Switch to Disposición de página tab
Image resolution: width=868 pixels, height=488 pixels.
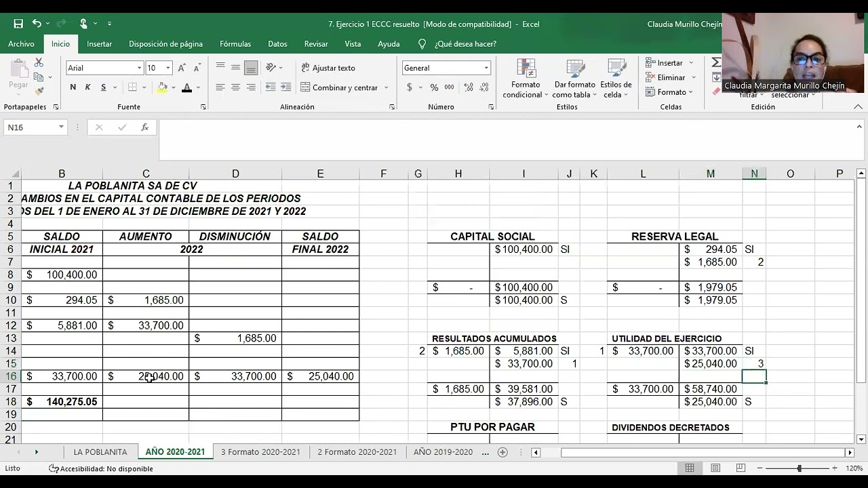(x=165, y=44)
